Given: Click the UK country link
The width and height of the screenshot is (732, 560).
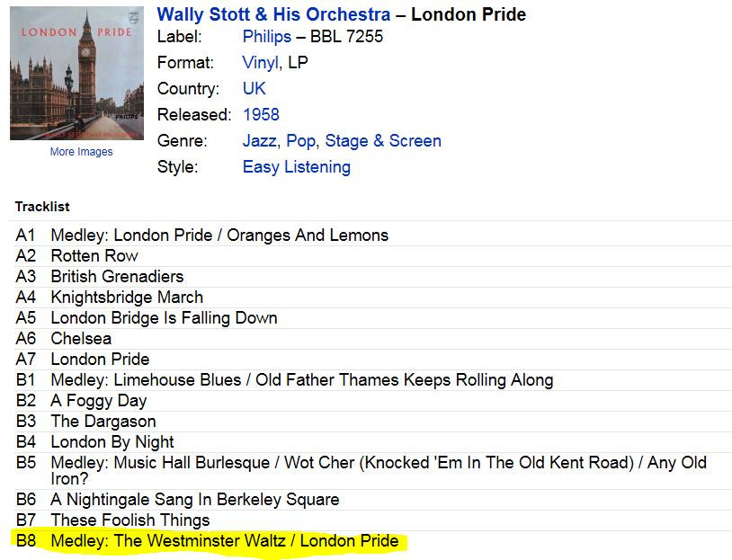Looking at the screenshot, I should 254,89.
